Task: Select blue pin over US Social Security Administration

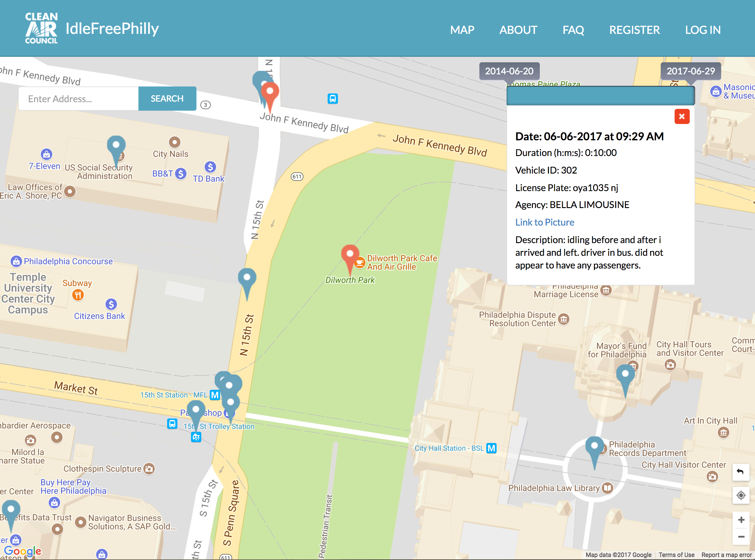Action: coord(116,146)
